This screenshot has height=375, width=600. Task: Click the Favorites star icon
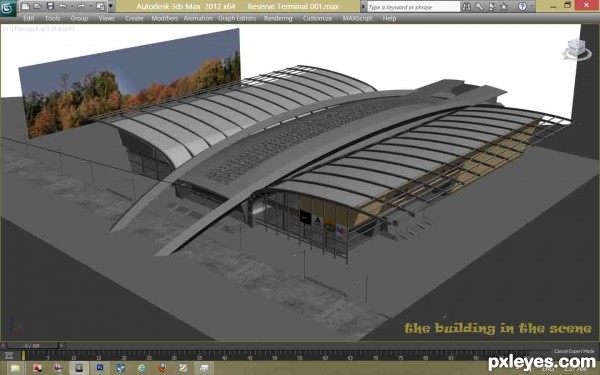pos(504,7)
